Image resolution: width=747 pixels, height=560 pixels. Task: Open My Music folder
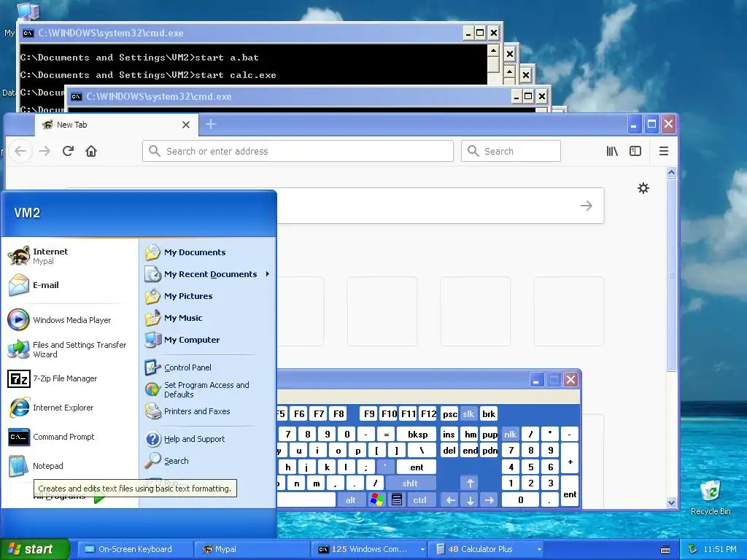(x=207, y=318)
